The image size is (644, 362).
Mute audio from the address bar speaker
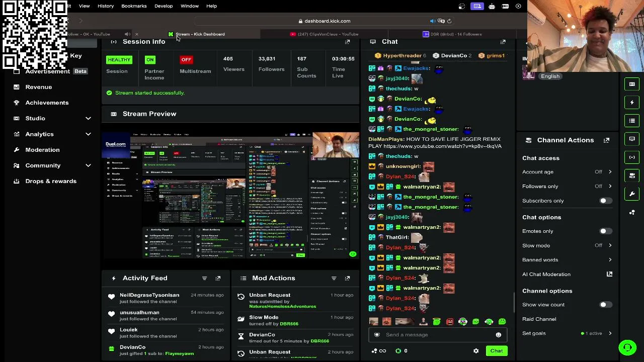coord(432,21)
